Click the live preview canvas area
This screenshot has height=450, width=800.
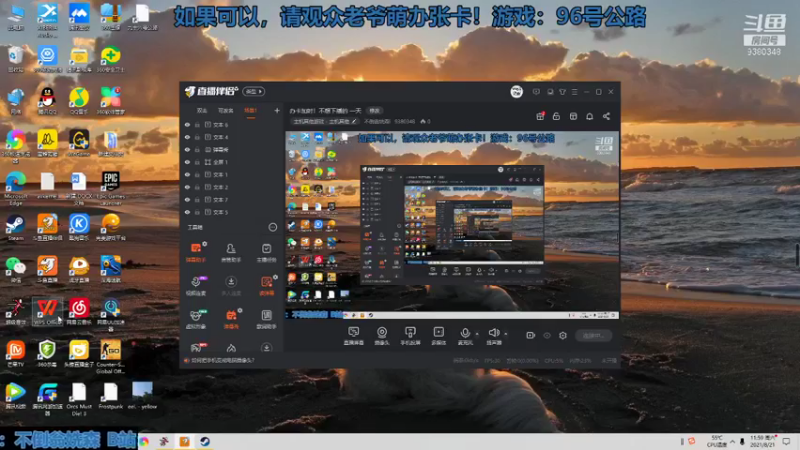point(452,225)
